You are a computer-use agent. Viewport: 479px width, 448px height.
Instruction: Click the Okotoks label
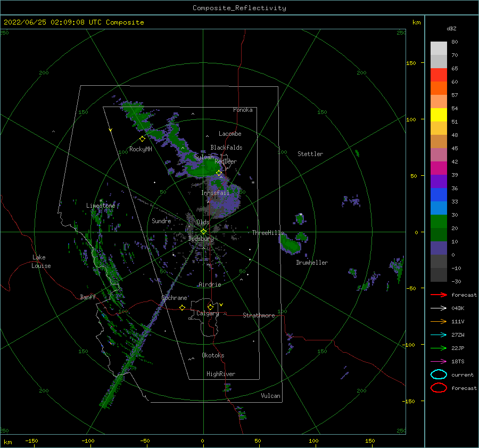[x=213, y=355]
